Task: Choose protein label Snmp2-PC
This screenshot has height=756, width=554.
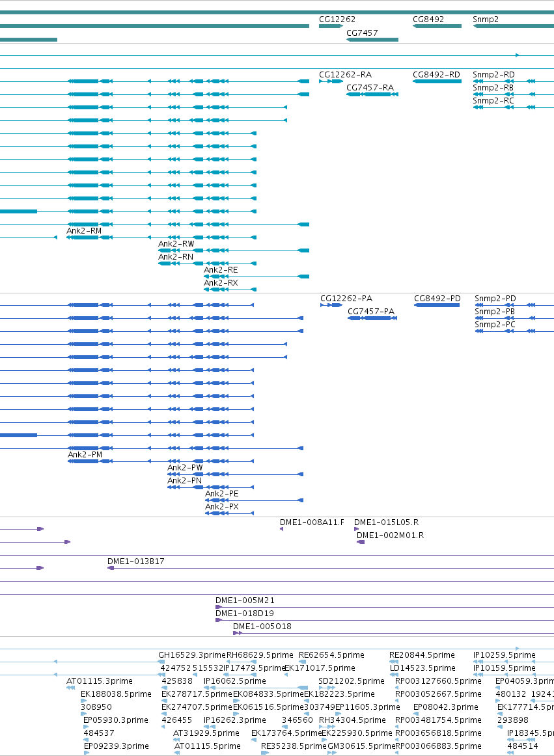Action: click(495, 325)
